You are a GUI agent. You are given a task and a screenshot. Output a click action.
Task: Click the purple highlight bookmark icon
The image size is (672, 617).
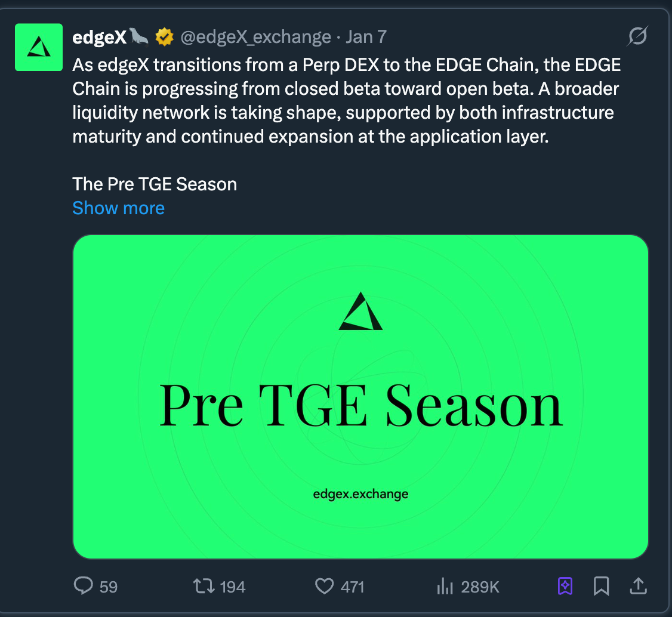tap(565, 587)
